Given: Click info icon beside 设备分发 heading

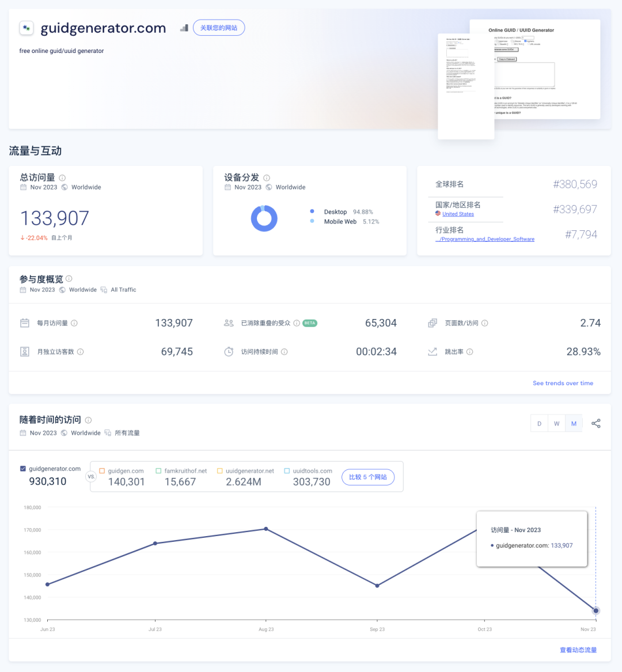Looking at the screenshot, I should [x=266, y=178].
